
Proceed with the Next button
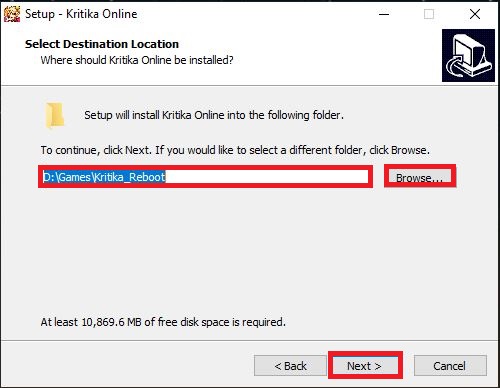(365, 366)
